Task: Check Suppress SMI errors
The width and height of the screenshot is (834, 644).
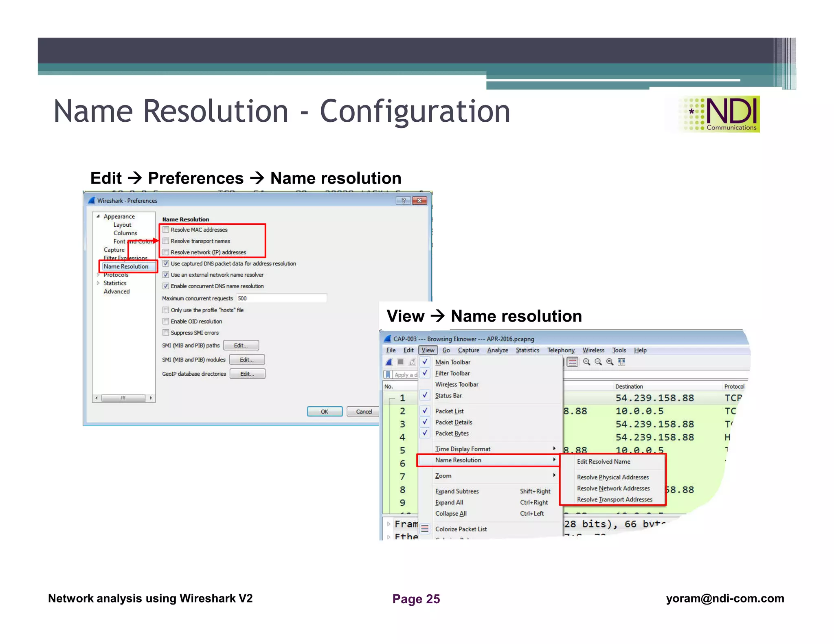Action: click(x=166, y=333)
